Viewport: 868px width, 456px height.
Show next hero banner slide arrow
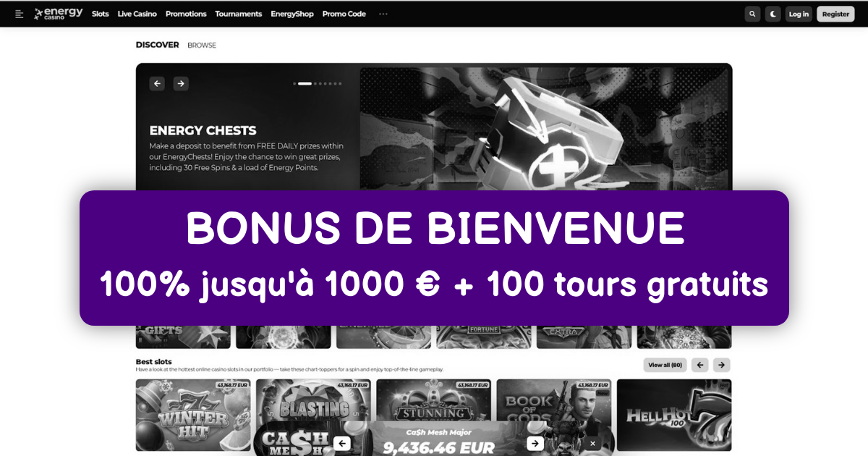click(x=181, y=83)
